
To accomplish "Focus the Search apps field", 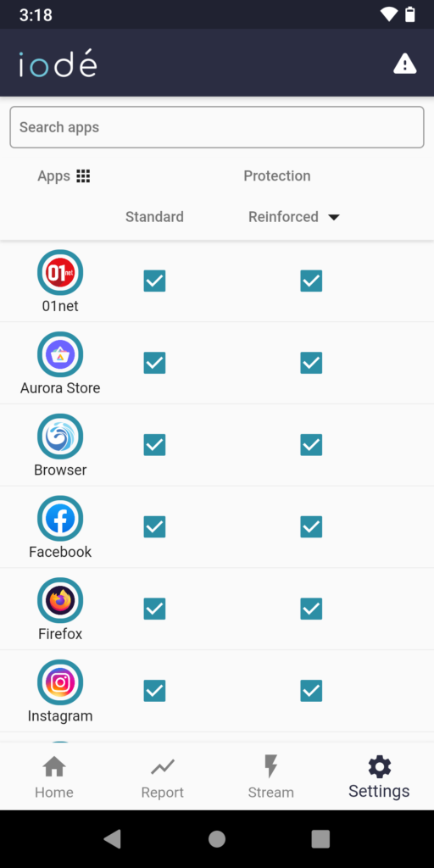I will click(217, 127).
